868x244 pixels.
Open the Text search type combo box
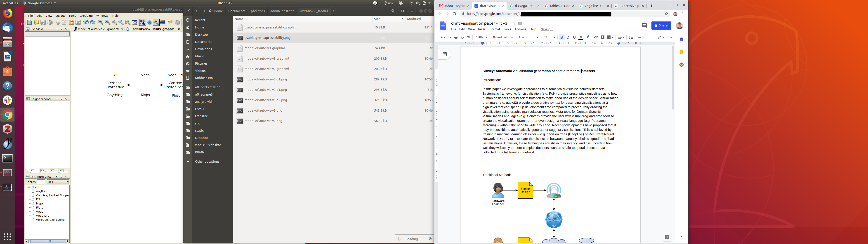pyautogui.click(x=58, y=182)
